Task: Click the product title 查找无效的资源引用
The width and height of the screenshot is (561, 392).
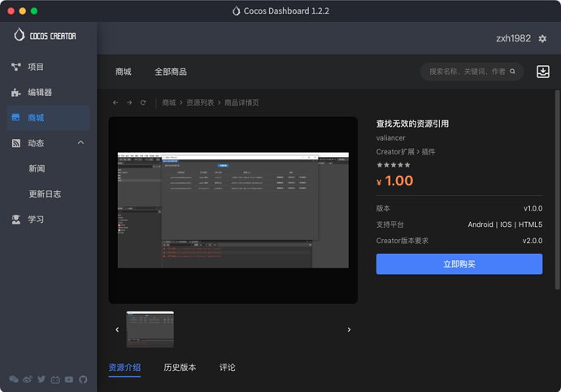Action: [x=412, y=124]
